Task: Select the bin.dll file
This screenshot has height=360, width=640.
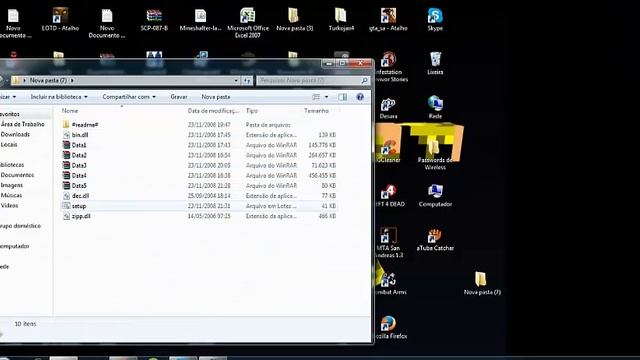Action: 199,135
